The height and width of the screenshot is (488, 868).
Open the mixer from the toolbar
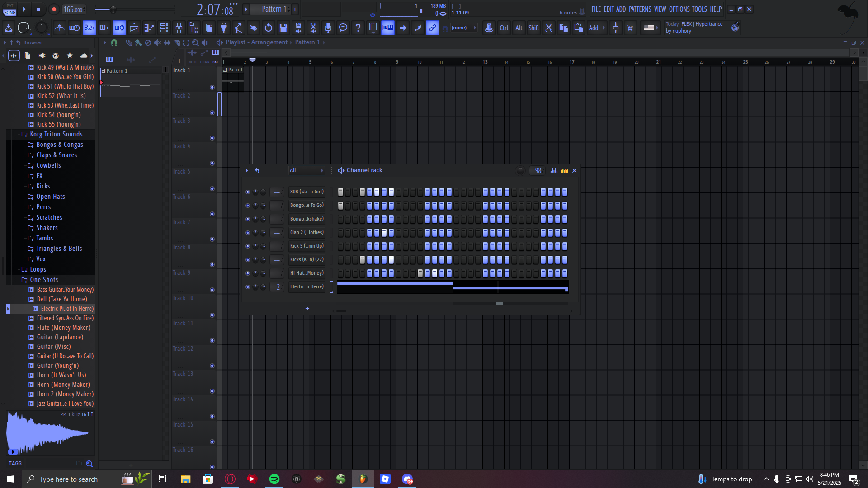179,28
